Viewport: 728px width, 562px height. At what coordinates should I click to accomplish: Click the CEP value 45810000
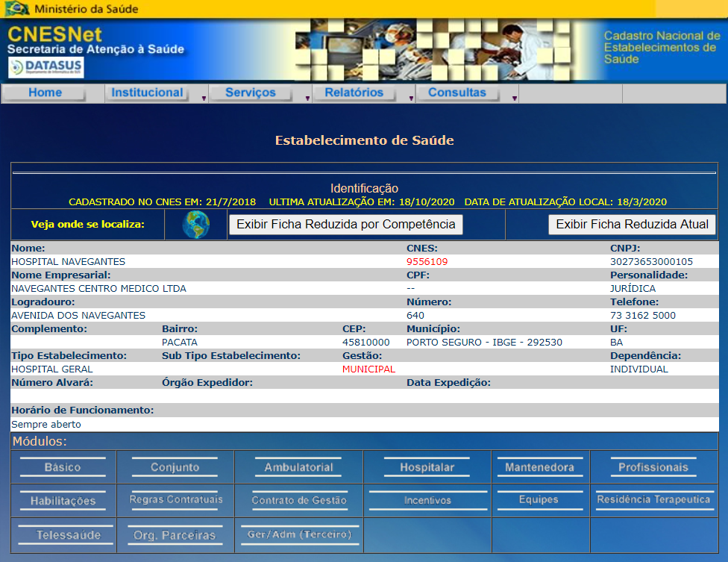365,343
